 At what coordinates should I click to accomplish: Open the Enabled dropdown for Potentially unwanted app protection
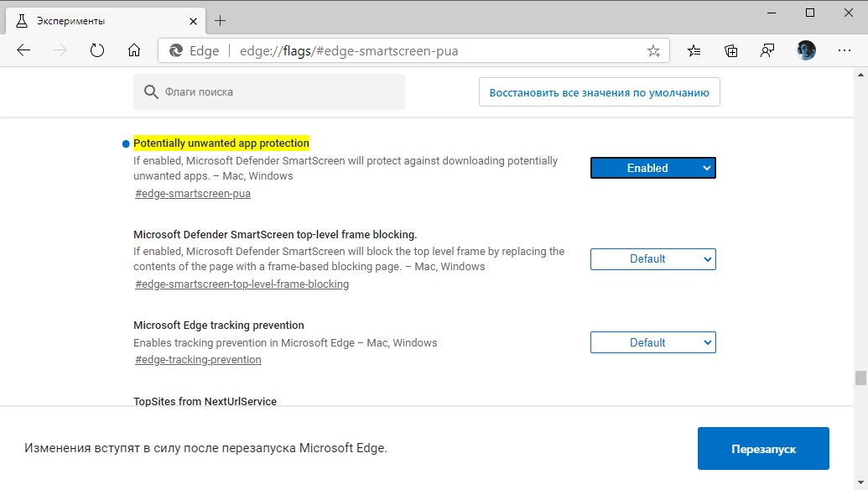point(652,167)
